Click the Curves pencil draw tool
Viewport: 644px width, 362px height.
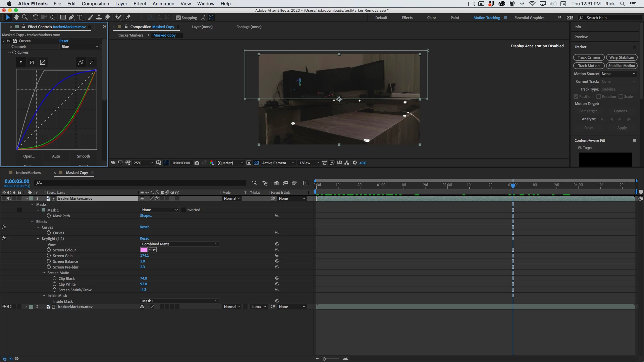91,62
